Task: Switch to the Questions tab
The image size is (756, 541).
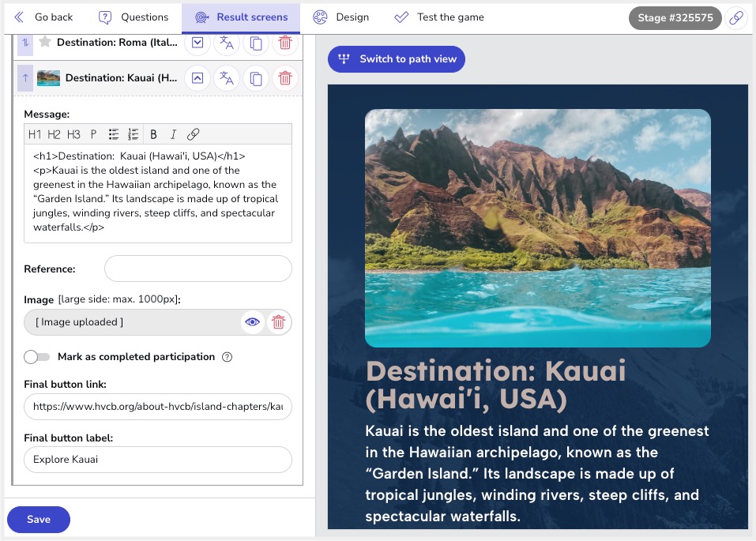Action: [x=134, y=17]
